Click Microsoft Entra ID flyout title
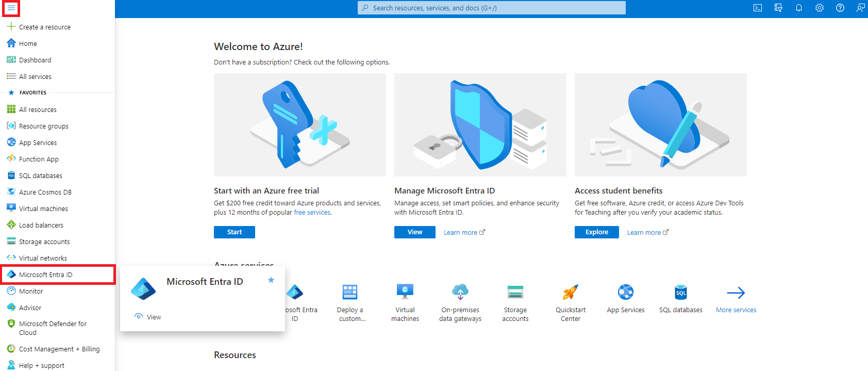Image resolution: width=868 pixels, height=371 pixels. [x=205, y=282]
